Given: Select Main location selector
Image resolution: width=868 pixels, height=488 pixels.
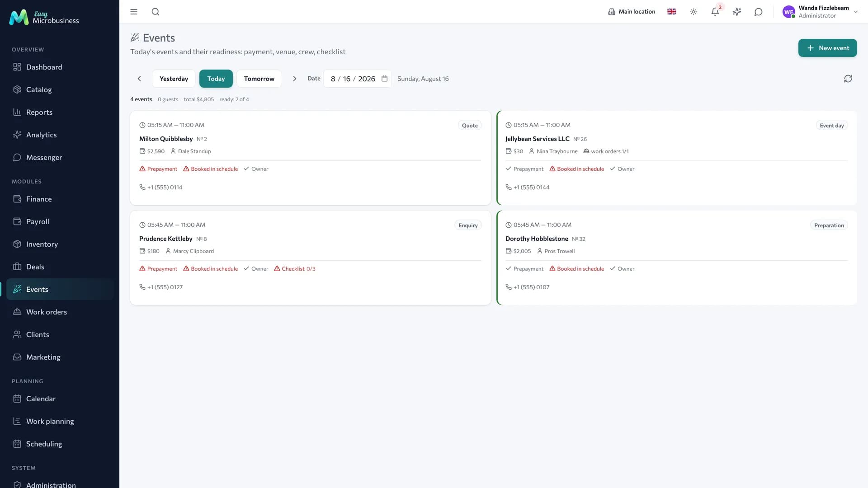Looking at the screenshot, I should tap(632, 12).
